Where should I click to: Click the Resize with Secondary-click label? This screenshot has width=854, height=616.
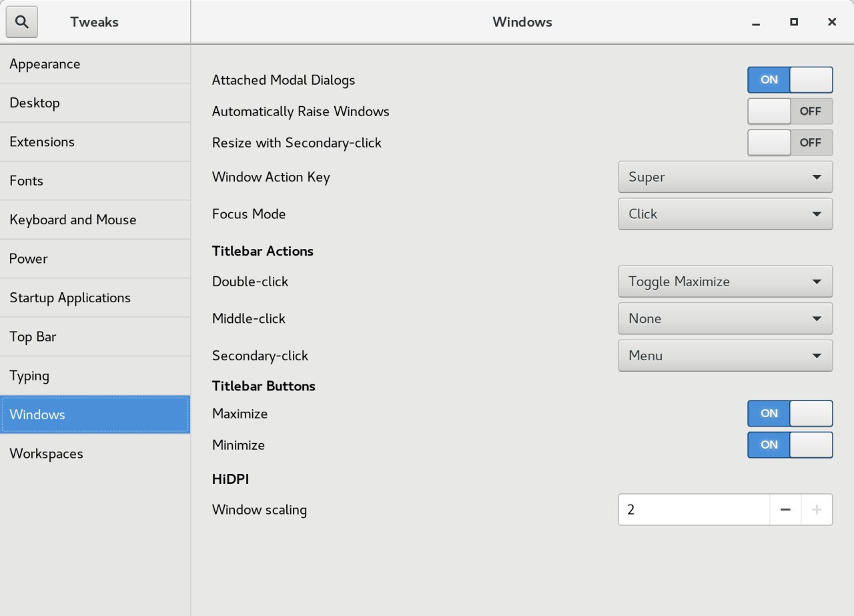point(297,143)
